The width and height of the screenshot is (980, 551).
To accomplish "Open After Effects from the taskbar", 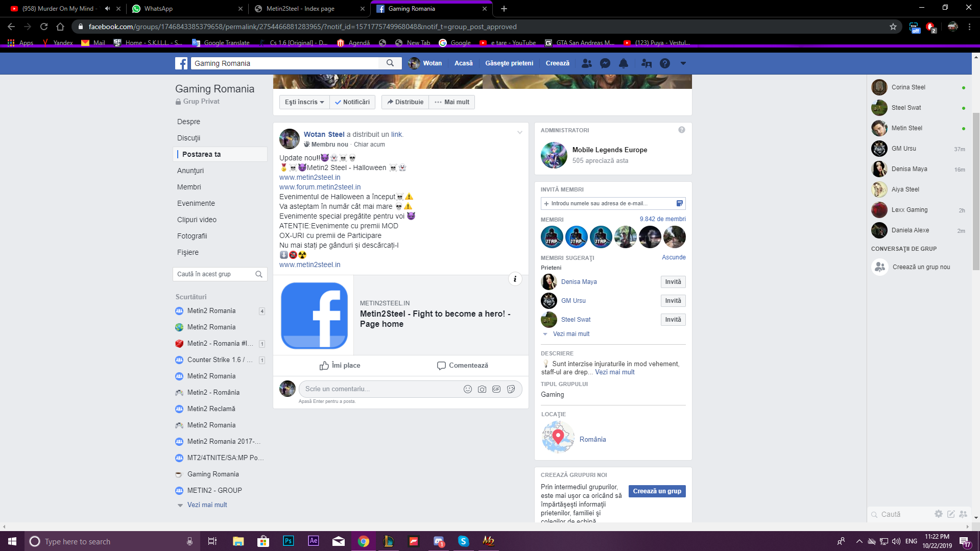I will tap(314, 541).
